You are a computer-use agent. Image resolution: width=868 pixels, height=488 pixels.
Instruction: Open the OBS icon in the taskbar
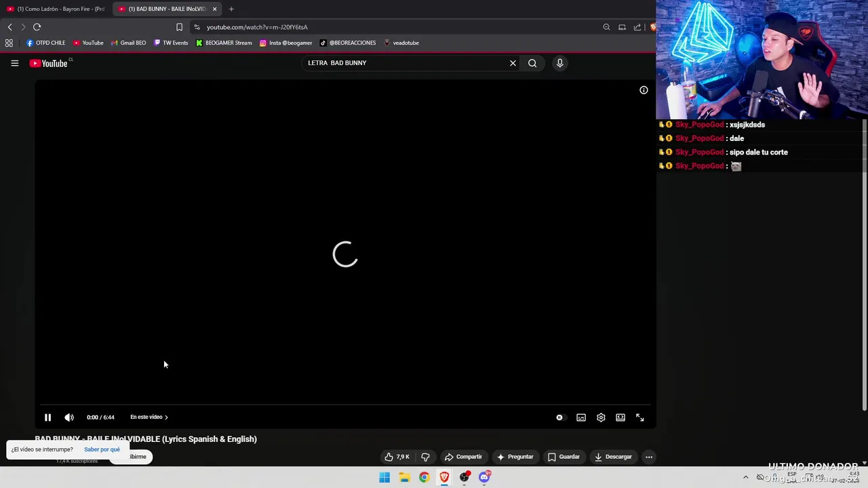465,477
